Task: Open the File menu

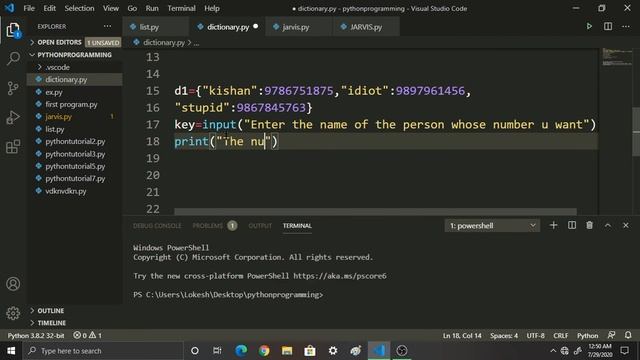Action: point(29,8)
